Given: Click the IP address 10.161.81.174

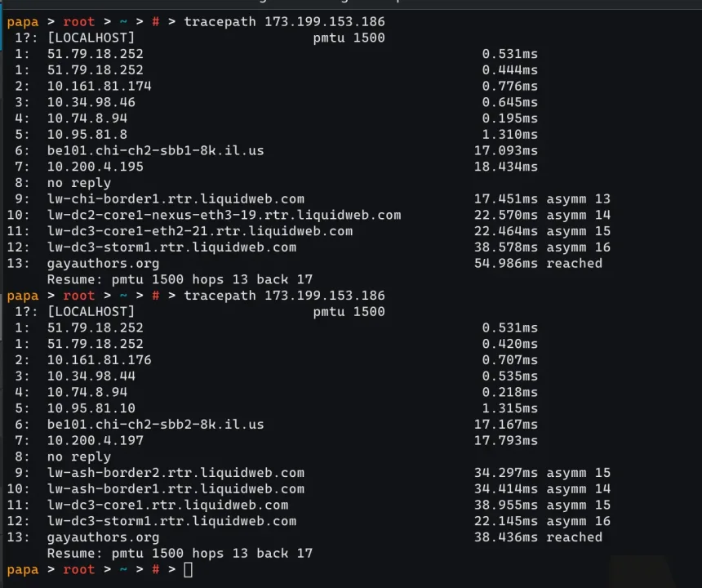Looking at the screenshot, I should [x=99, y=87].
